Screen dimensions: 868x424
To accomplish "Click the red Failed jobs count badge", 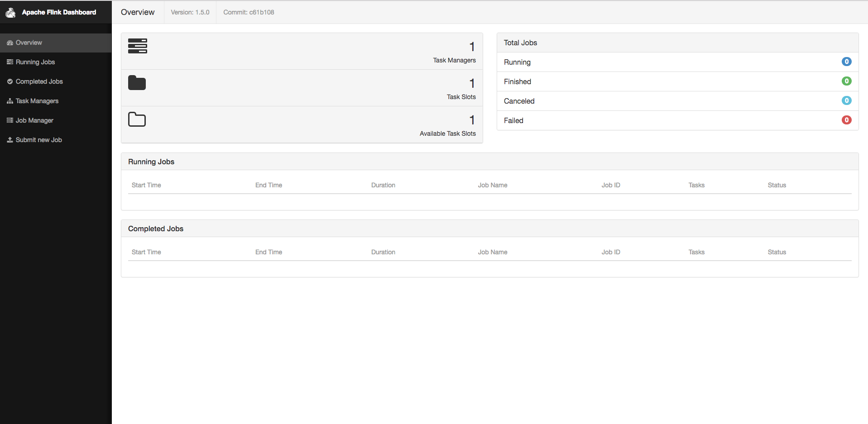I will pos(846,120).
